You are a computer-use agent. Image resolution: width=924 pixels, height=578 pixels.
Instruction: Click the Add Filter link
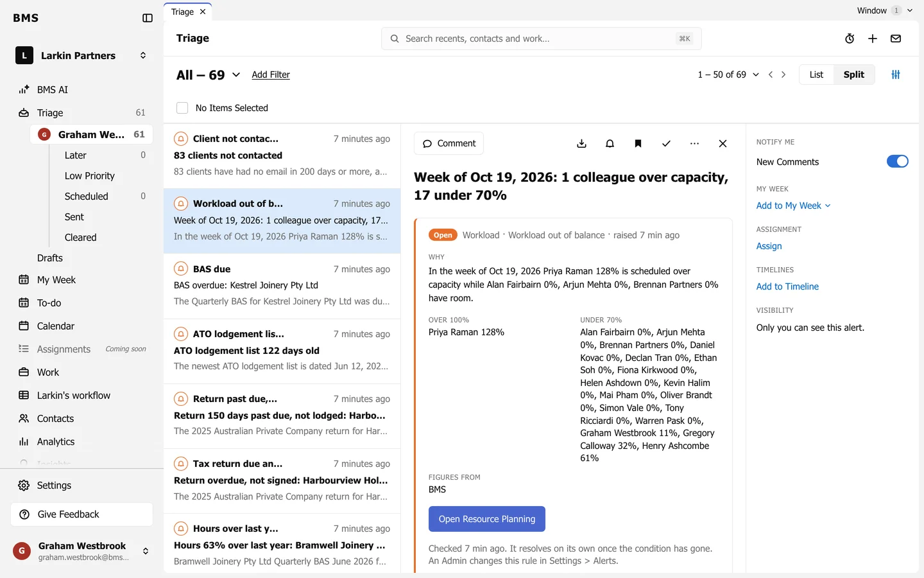coord(271,75)
